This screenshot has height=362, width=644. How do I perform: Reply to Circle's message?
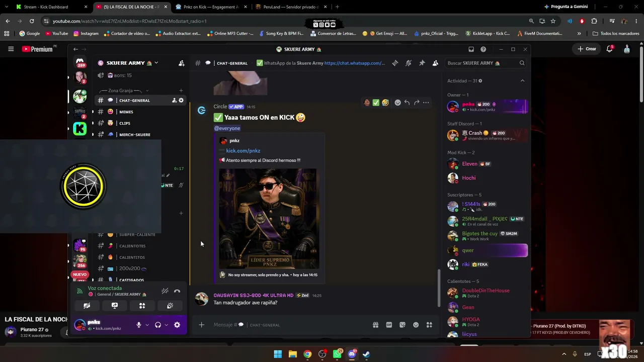(407, 103)
